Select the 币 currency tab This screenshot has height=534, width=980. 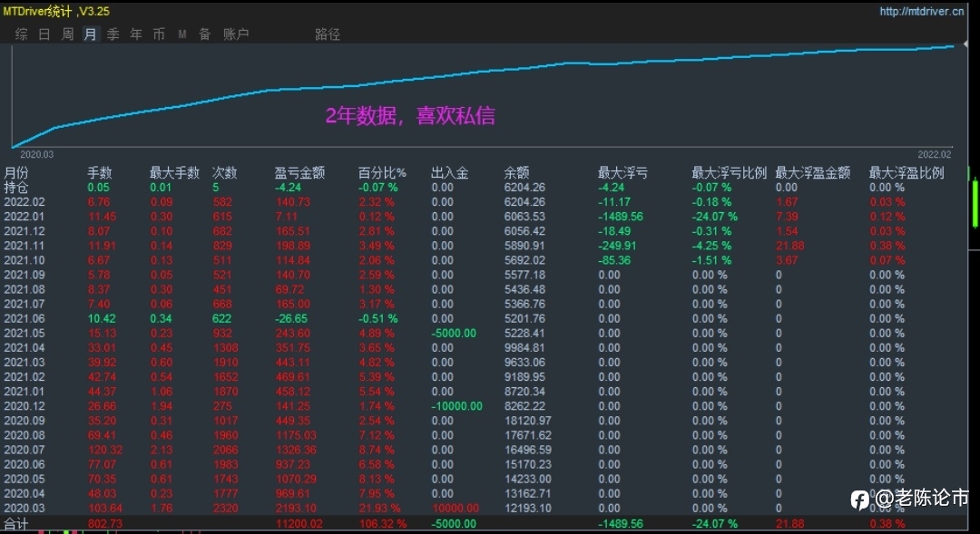(159, 34)
